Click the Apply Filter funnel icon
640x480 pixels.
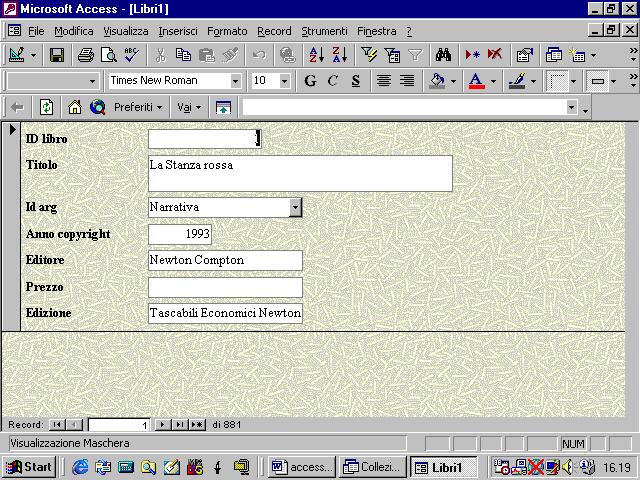(x=415, y=55)
